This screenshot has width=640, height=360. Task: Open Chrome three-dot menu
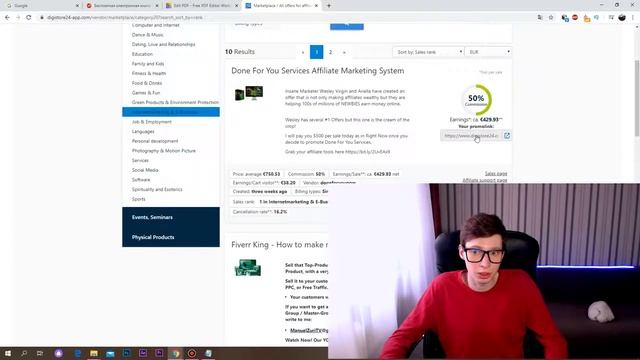pyautogui.click(x=633, y=18)
